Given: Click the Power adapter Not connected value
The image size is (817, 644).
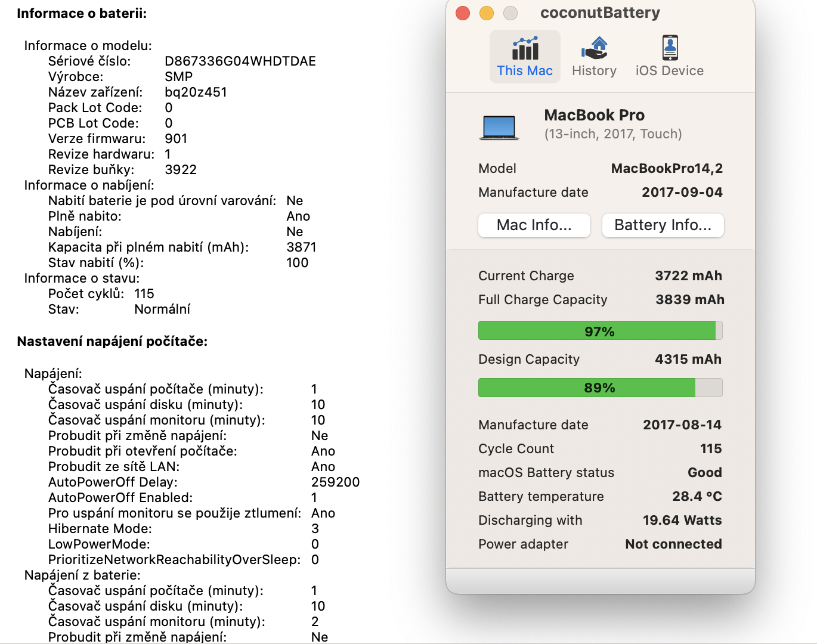Looking at the screenshot, I should 674,544.
